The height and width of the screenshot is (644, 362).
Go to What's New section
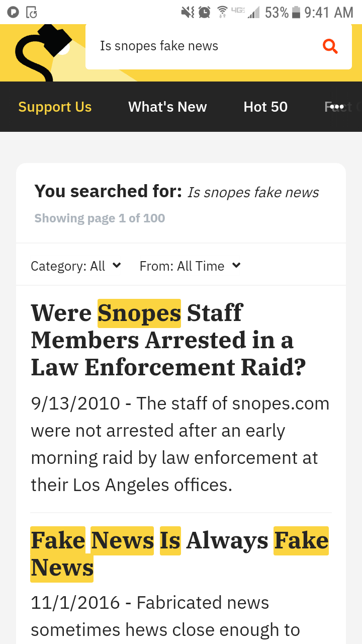pyautogui.click(x=167, y=107)
